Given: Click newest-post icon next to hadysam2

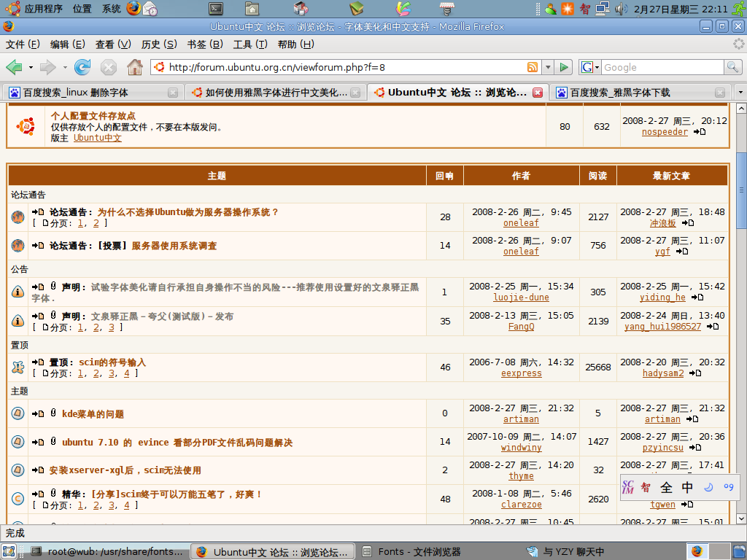Looking at the screenshot, I should click(695, 373).
